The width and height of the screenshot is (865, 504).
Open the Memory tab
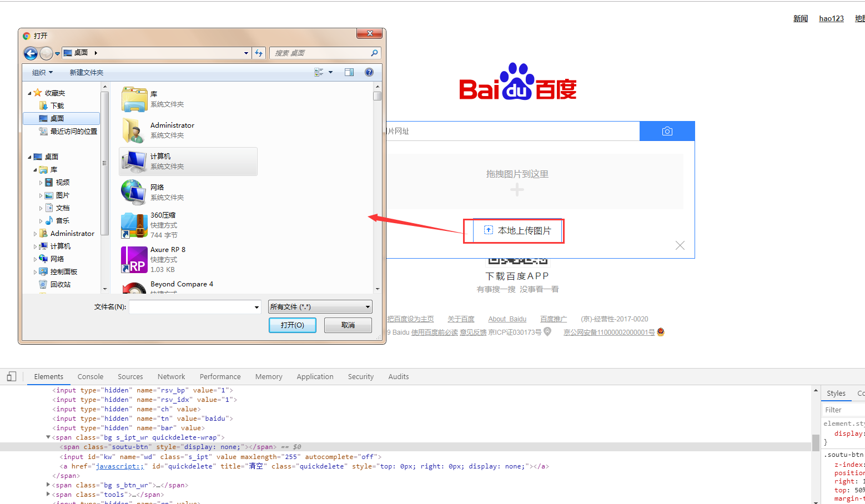click(x=269, y=376)
